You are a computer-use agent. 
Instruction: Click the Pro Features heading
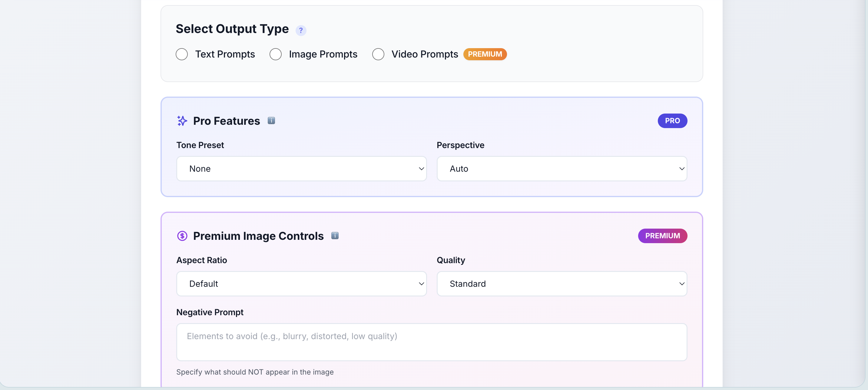pyautogui.click(x=227, y=121)
